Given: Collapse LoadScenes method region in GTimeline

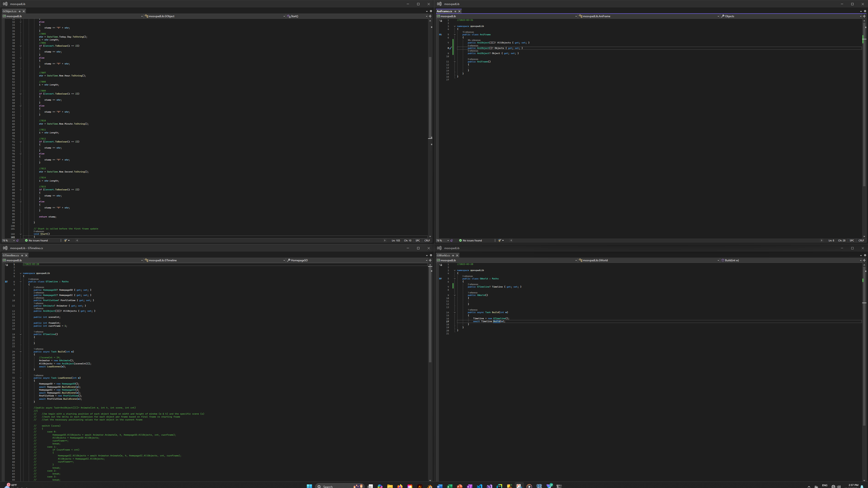Looking at the screenshot, I should pos(21,378).
